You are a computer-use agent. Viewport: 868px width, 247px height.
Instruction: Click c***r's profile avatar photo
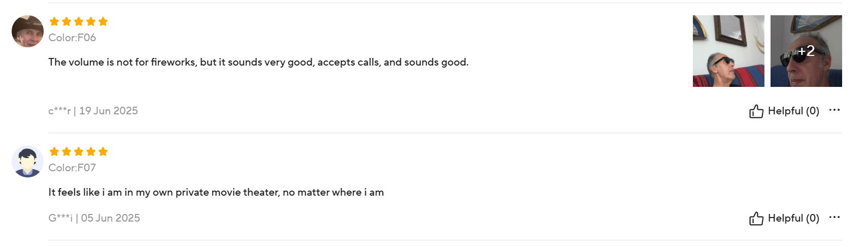click(27, 31)
